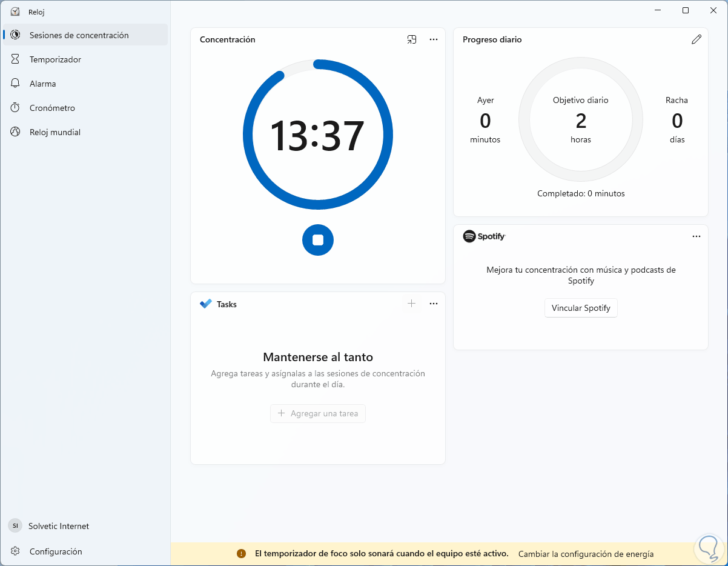Screen dimensions: 728x566
Task: Go to the Temporizador section
Action: 85,59
